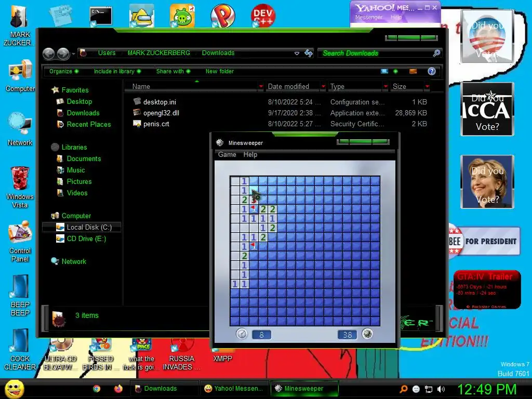Launch the command prompt desktop shortcut
The width and height of the screenshot is (532, 399).
pyautogui.click(x=101, y=16)
